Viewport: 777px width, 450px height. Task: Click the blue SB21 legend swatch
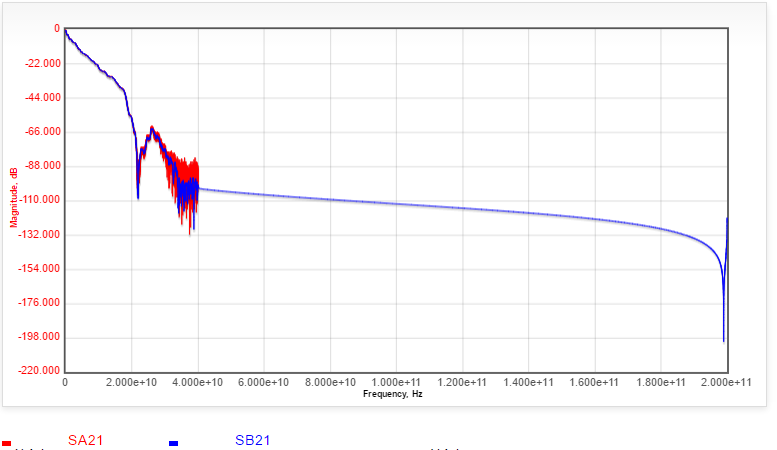[x=173, y=442]
